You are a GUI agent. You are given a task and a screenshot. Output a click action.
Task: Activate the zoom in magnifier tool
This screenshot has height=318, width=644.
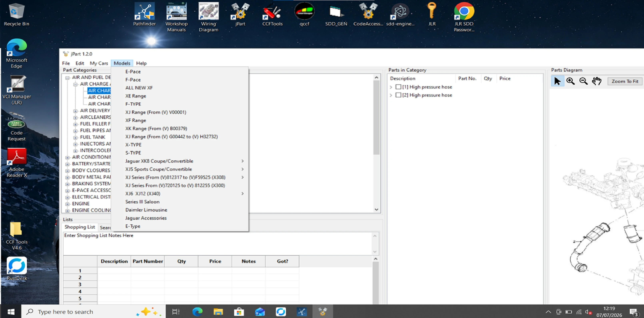pyautogui.click(x=570, y=81)
